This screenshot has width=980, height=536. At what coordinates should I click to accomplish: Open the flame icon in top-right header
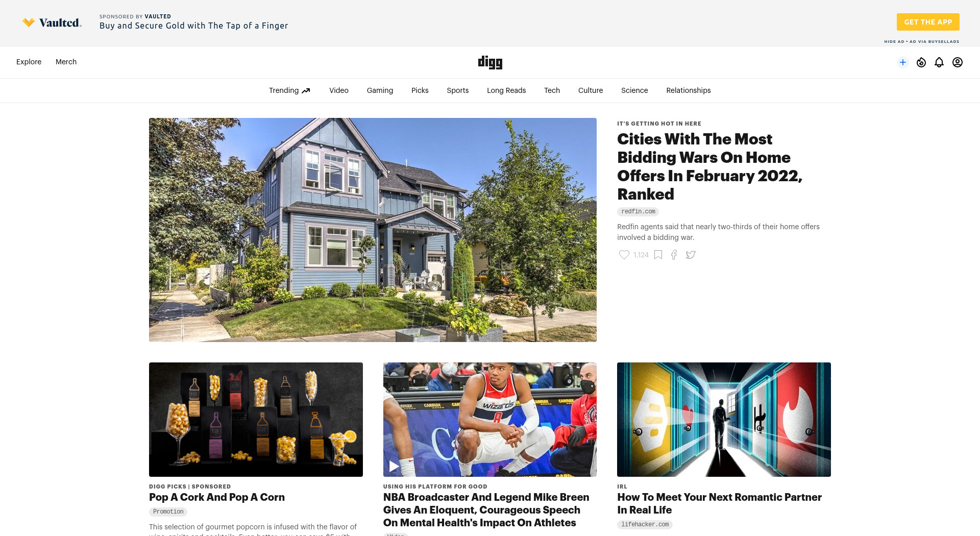pyautogui.click(x=921, y=62)
